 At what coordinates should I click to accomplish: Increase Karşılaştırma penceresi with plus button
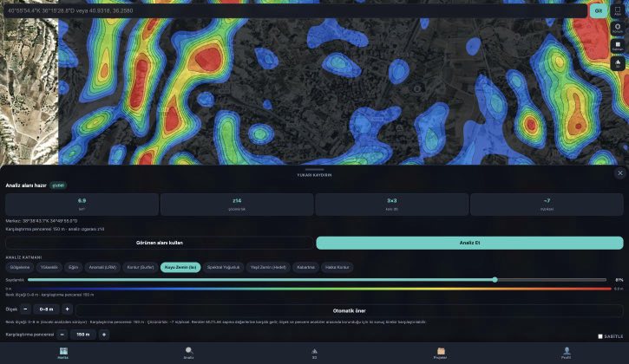104,335
